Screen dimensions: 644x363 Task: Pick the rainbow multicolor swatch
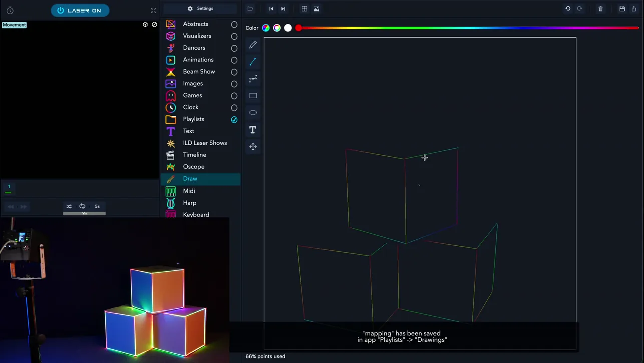266,28
